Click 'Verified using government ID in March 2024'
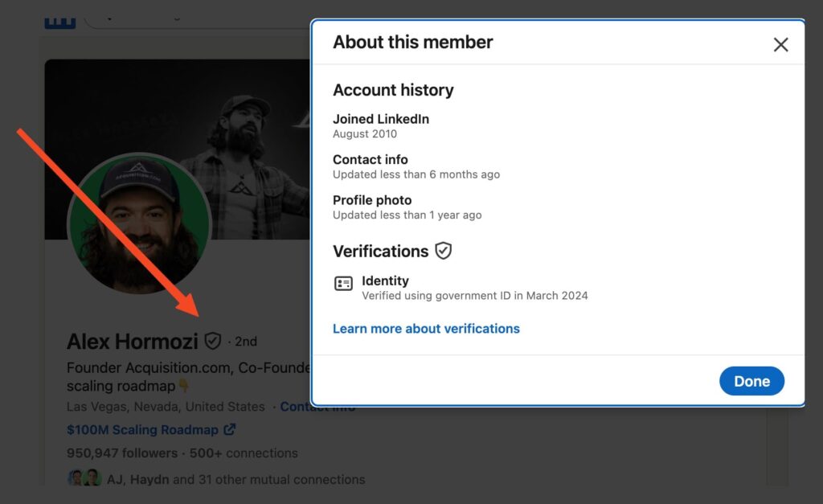The height and width of the screenshot is (504, 823). [474, 296]
